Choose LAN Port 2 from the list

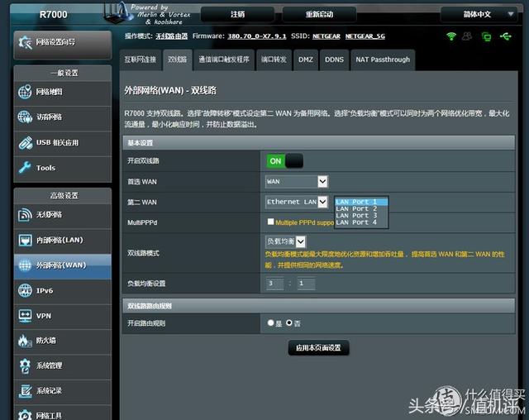(x=361, y=209)
